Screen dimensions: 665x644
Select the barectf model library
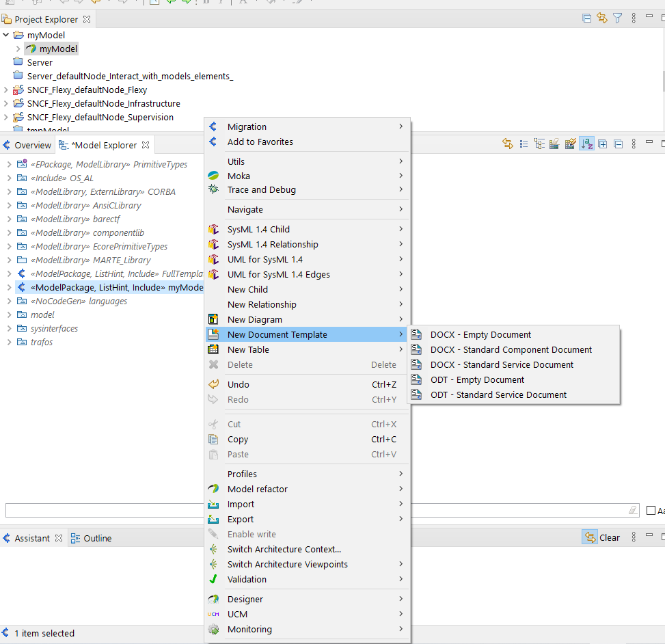pos(75,219)
